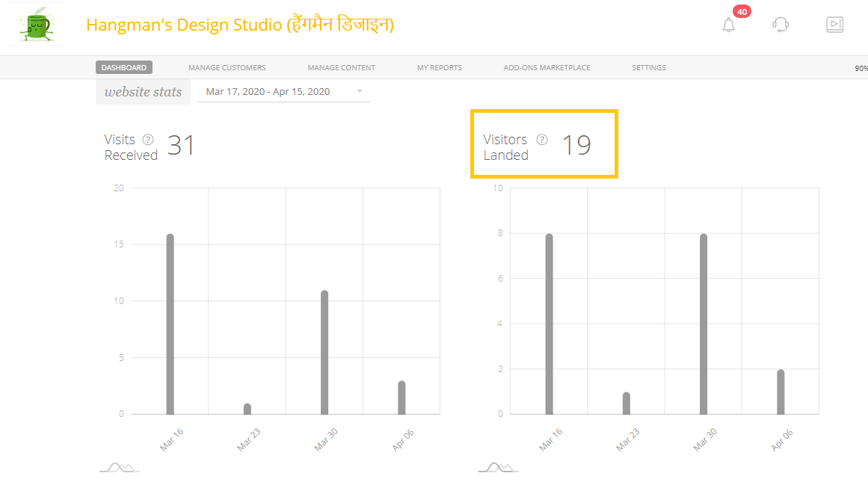The width and height of the screenshot is (868, 482).
Task: Go to Add-ons Marketplace
Action: pos(547,67)
